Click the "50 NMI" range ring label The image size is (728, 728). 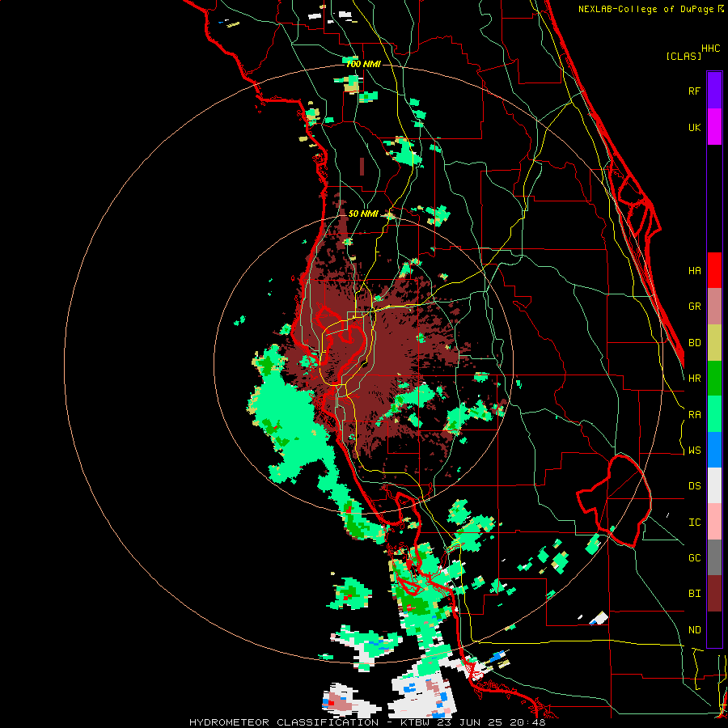(x=363, y=214)
